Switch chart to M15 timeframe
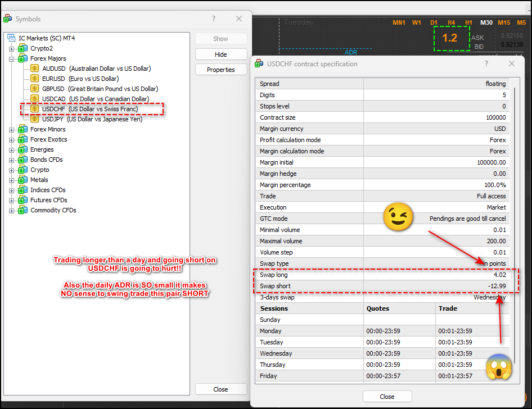 [x=504, y=22]
